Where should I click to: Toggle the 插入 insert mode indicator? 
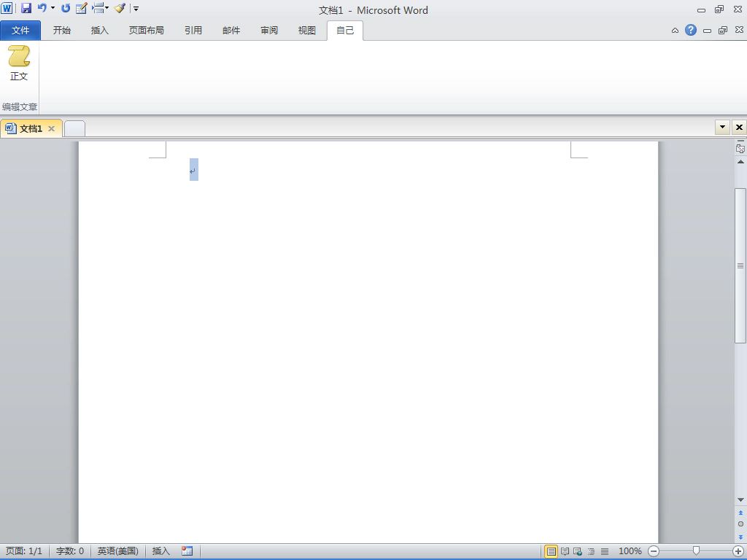click(161, 551)
